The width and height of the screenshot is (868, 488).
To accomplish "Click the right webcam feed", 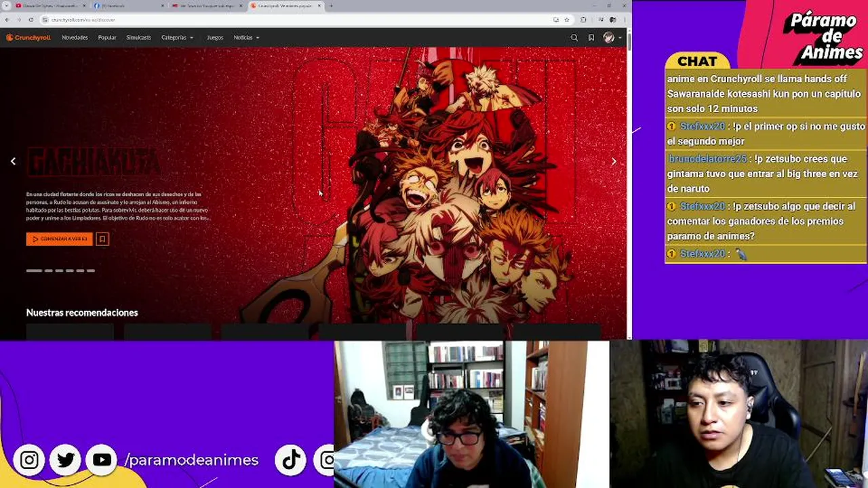I will pyautogui.click(x=738, y=414).
